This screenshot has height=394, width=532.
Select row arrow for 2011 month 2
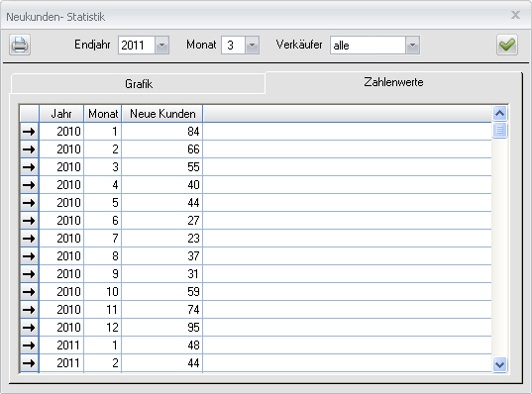29,363
